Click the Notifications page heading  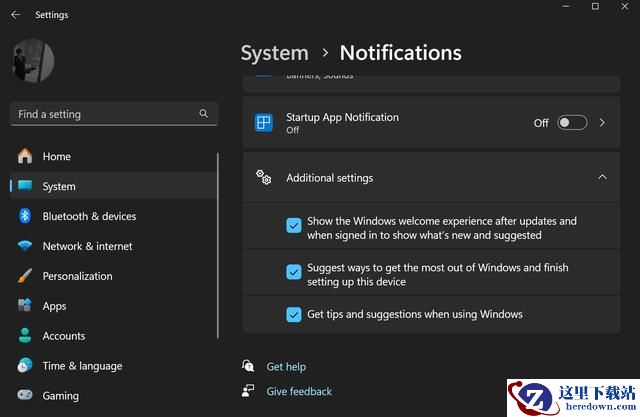click(401, 53)
